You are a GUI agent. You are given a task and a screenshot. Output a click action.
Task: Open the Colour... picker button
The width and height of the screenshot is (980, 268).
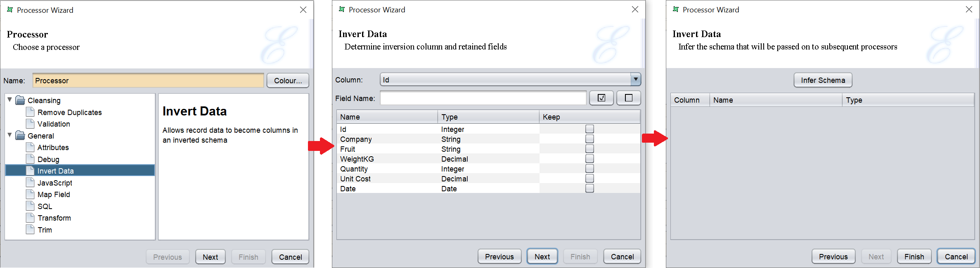click(288, 81)
